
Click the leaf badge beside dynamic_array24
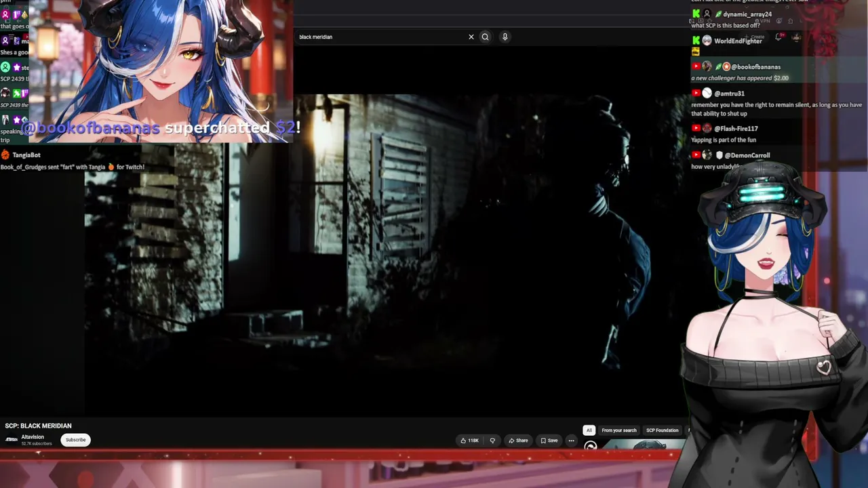719,14
